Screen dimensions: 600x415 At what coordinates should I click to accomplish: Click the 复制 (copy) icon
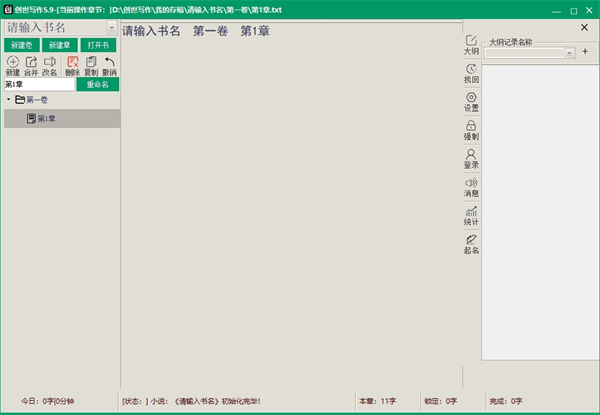[91, 62]
